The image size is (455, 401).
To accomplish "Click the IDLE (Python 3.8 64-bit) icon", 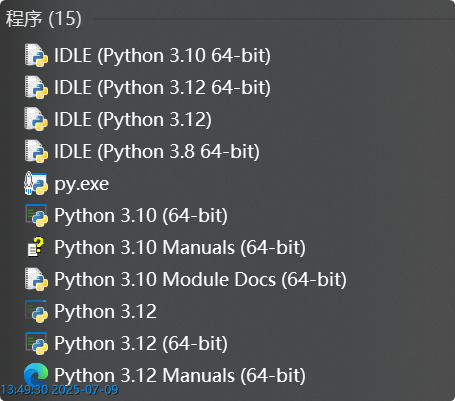I will point(36,151).
